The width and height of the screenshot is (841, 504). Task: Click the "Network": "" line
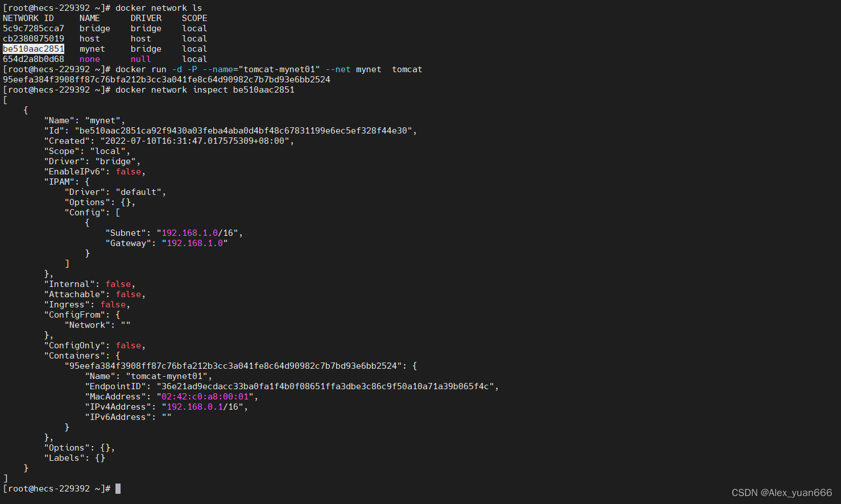pyautogui.click(x=97, y=325)
